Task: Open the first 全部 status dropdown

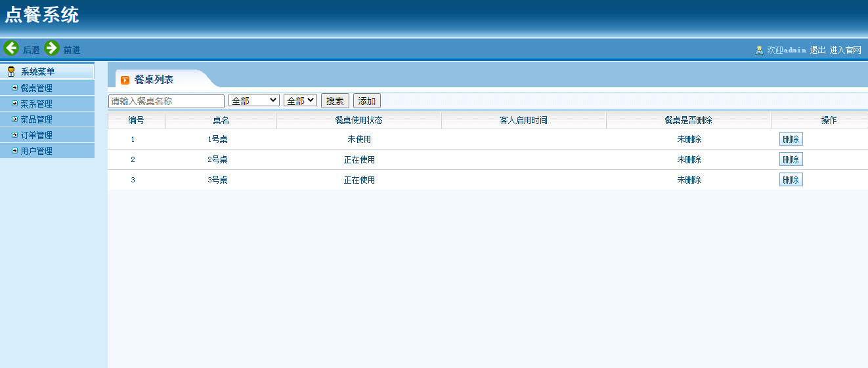Action: (253, 100)
